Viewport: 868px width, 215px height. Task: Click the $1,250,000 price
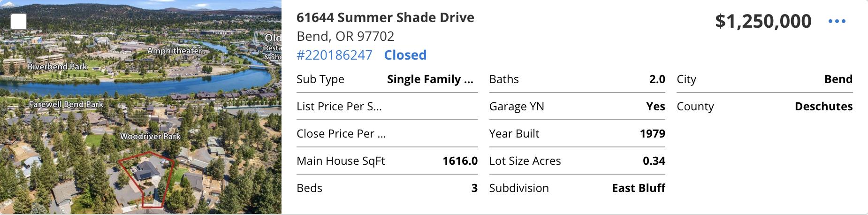[763, 21]
